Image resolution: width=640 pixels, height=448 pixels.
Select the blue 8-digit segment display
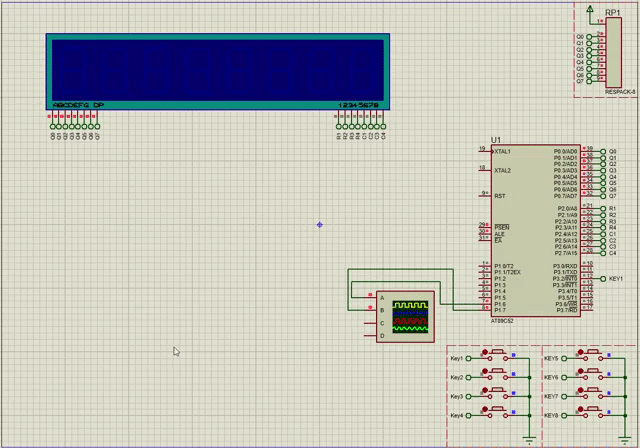click(x=218, y=71)
